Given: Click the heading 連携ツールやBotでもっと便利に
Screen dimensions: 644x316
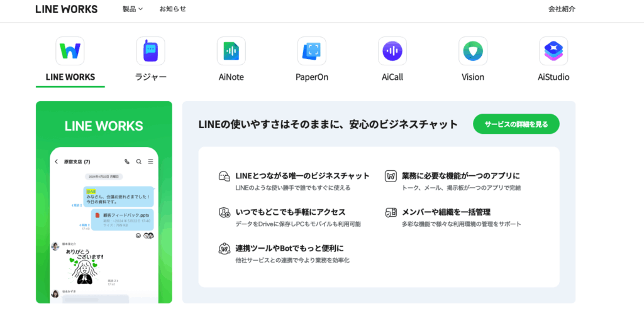Looking at the screenshot, I should pos(289,248).
